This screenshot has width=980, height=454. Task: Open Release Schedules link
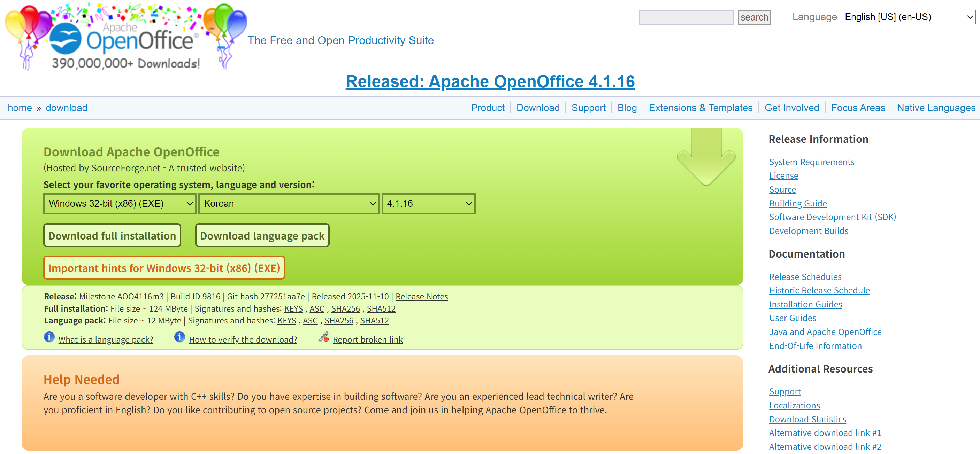click(805, 277)
